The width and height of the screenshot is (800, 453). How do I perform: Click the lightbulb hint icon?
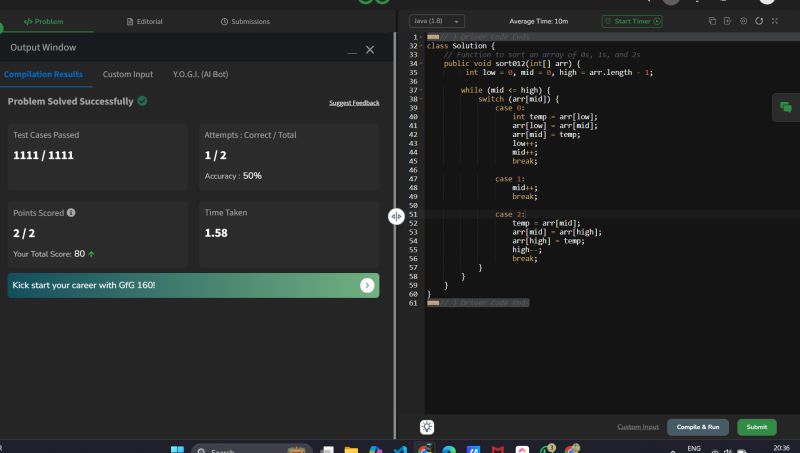tap(427, 427)
